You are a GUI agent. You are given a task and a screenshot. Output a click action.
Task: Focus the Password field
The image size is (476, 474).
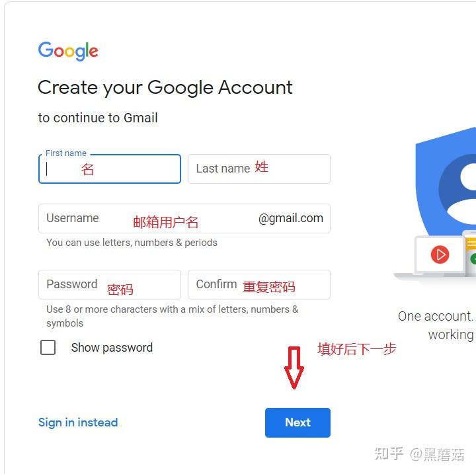tap(110, 284)
